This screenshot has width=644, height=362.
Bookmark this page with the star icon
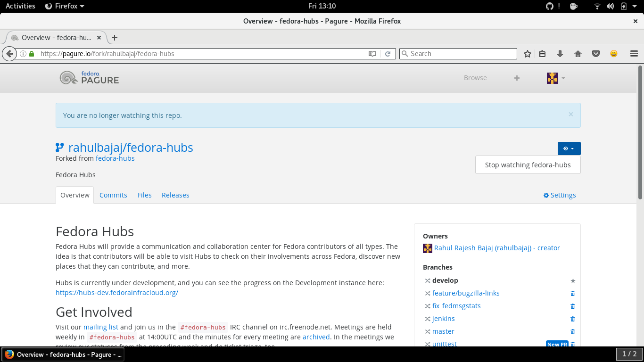528,54
